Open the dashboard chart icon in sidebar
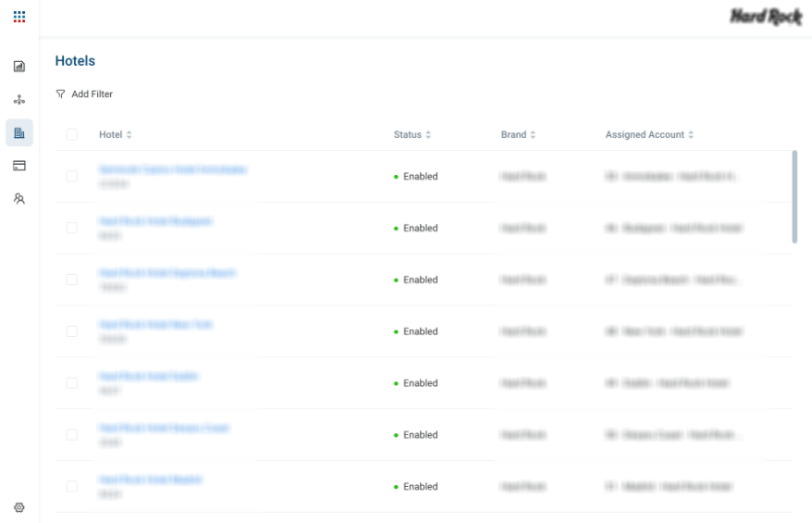Image resolution: width=812 pixels, height=523 pixels. point(19,66)
